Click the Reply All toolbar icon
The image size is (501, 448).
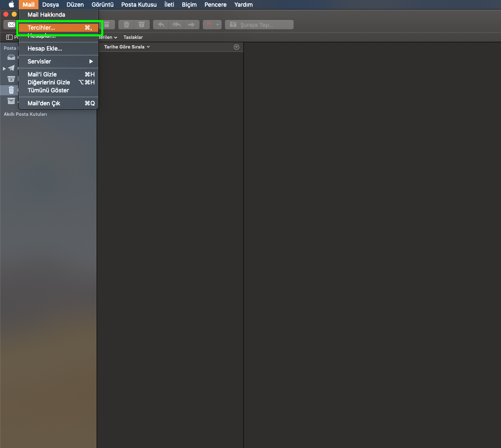176,25
